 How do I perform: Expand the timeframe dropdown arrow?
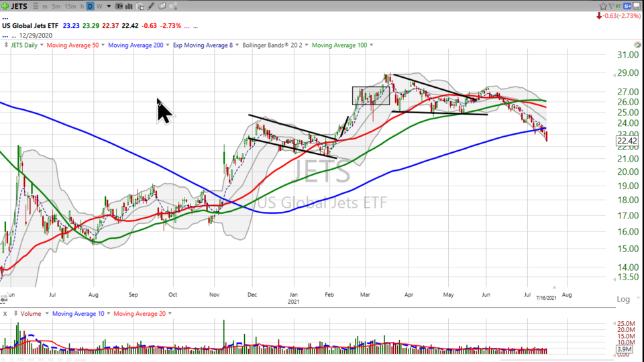(108, 6)
